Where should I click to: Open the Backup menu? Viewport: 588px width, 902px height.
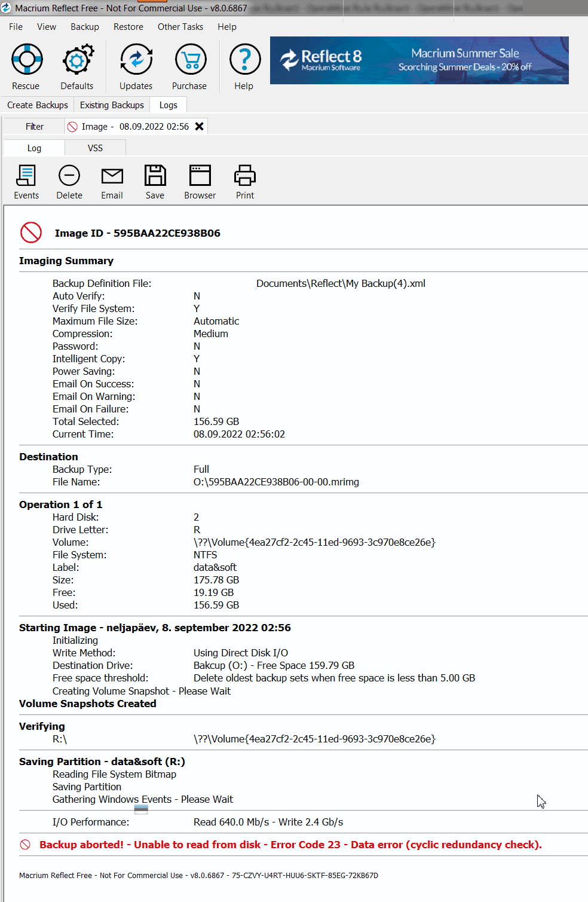[85, 27]
